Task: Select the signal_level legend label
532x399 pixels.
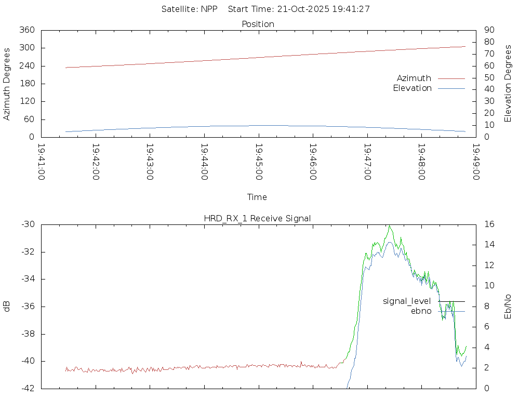Action: tap(407, 301)
